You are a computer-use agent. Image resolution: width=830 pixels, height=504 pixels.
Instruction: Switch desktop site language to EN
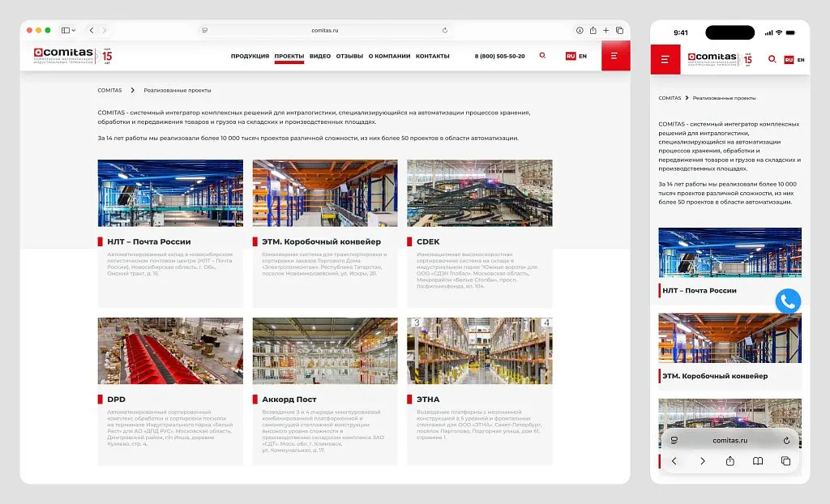click(583, 56)
